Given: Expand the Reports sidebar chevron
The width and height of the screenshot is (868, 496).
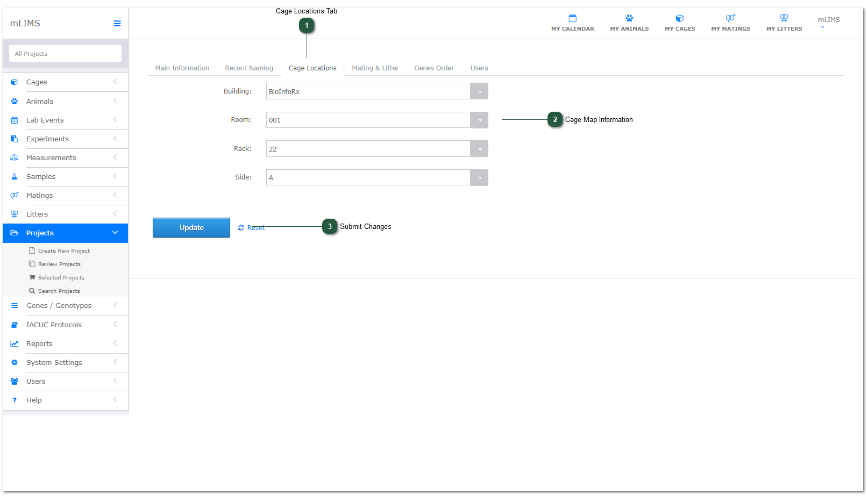Looking at the screenshot, I should [x=115, y=343].
